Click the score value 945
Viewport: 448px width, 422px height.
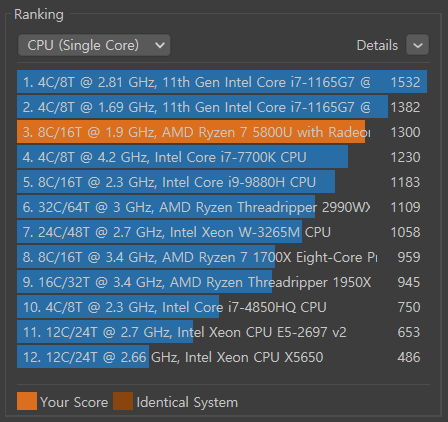tap(409, 282)
